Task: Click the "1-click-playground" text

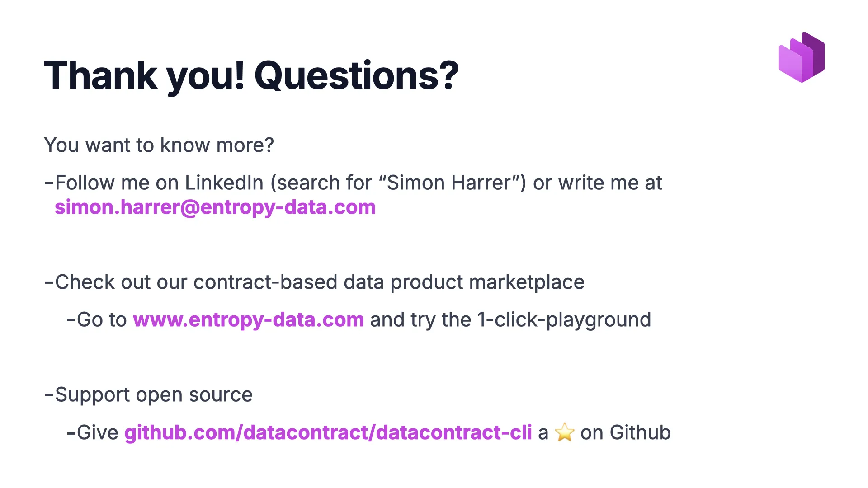Action: [564, 320]
